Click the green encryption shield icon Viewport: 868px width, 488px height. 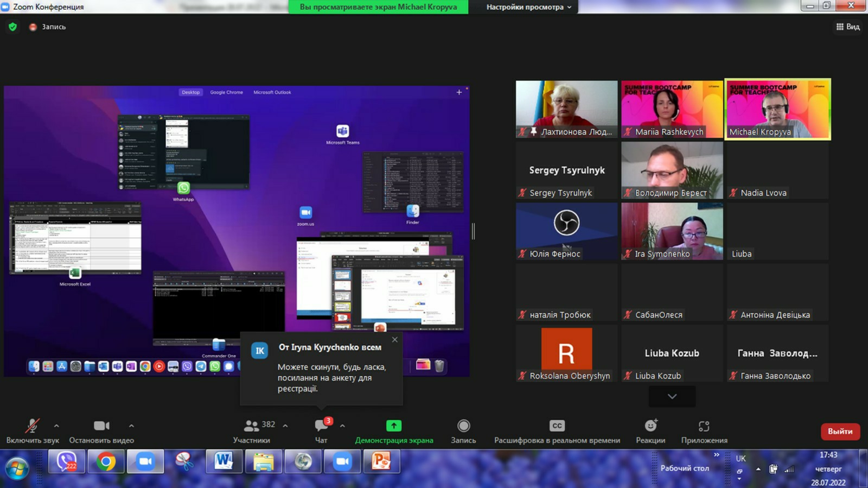[13, 27]
